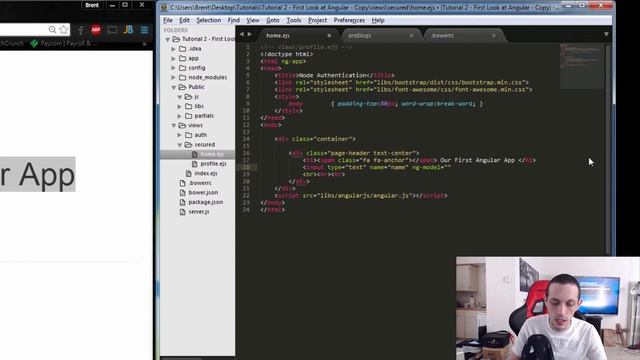Viewport: 640px width, 360px height.
Task: Click the browser zoom magnifier icon
Action: click(52, 29)
